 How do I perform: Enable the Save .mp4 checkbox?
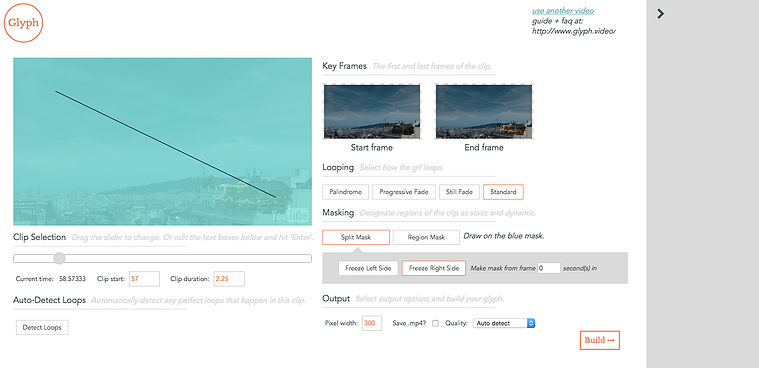[x=435, y=323]
